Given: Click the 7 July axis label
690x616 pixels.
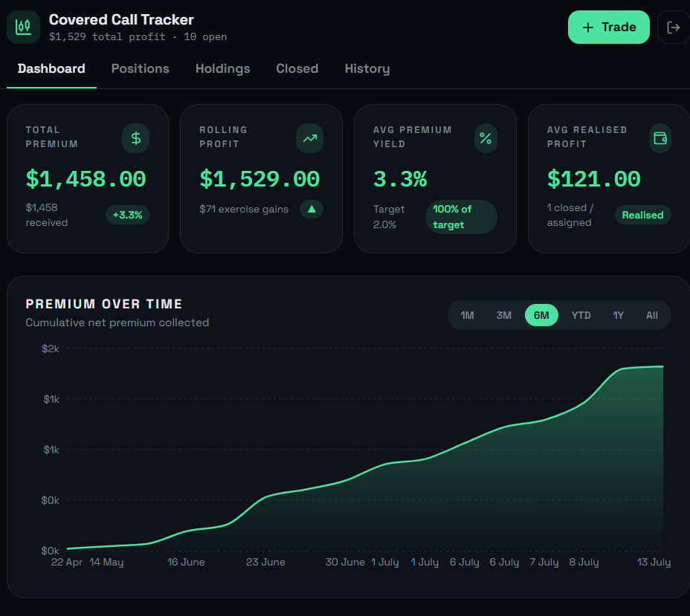Looking at the screenshot, I should [544, 562].
